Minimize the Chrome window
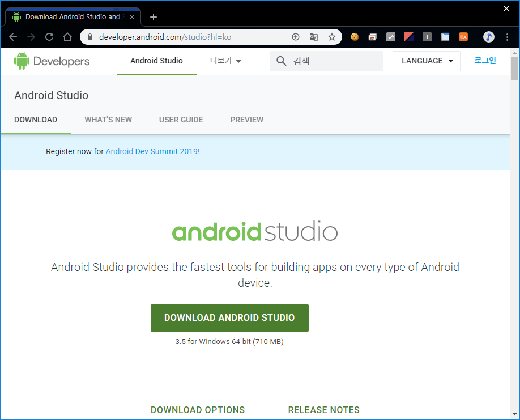Screen dimensions: 520x420 (x=454, y=9)
